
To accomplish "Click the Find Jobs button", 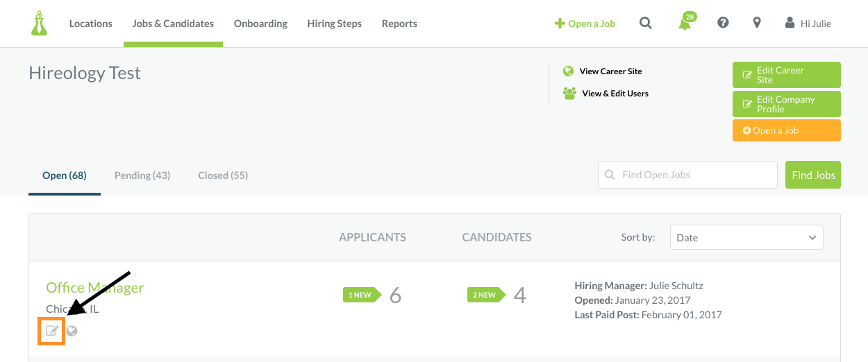I will pos(813,175).
